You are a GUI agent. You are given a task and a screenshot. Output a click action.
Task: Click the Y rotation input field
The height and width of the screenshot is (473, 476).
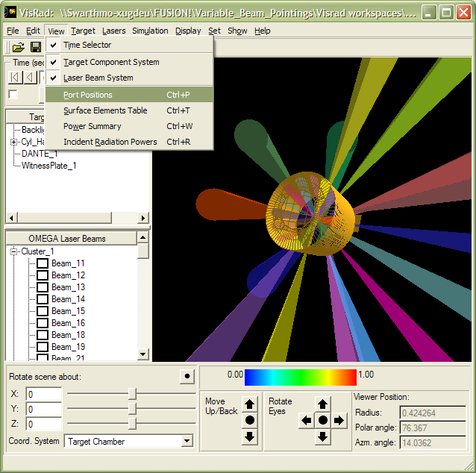43,409
